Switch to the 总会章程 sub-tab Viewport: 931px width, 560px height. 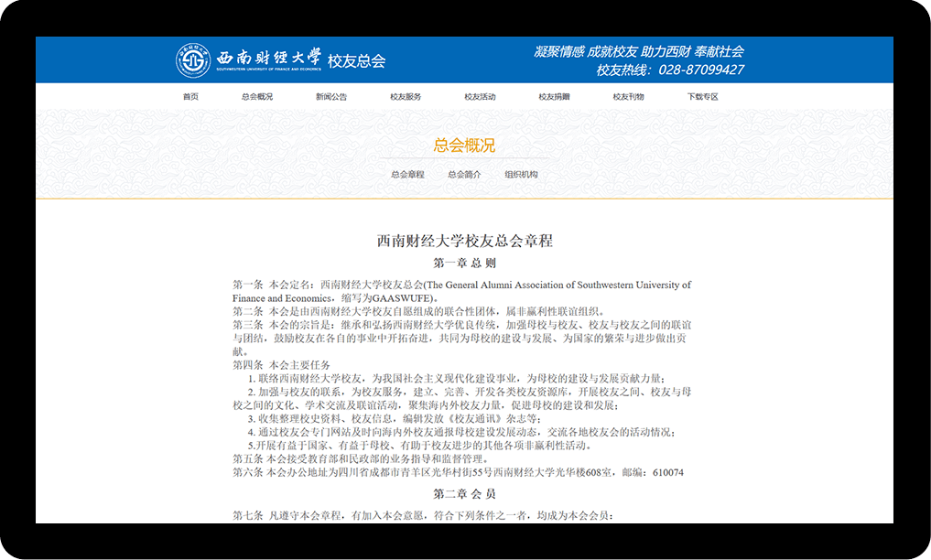407,175
